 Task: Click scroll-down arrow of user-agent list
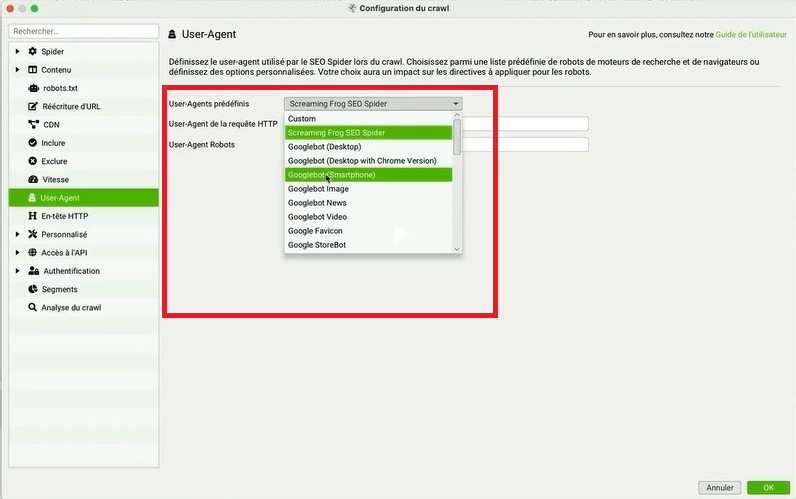click(457, 249)
